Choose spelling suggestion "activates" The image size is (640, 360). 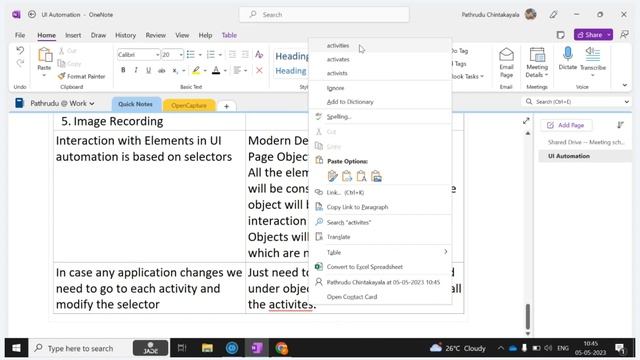[x=380, y=60]
